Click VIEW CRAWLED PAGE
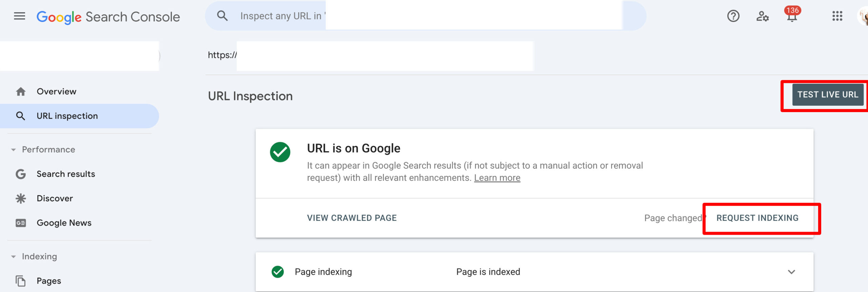Screen dimensions: 868x292 coord(352,218)
